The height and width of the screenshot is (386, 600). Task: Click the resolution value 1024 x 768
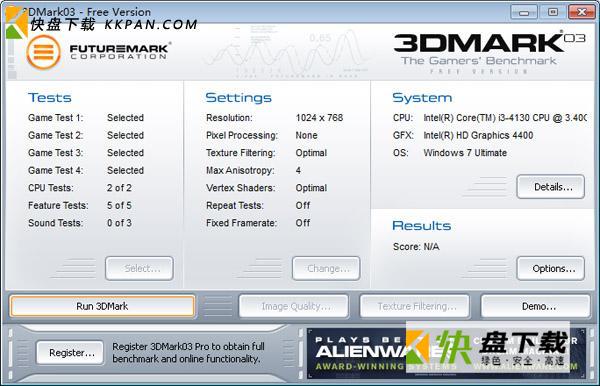click(319, 118)
